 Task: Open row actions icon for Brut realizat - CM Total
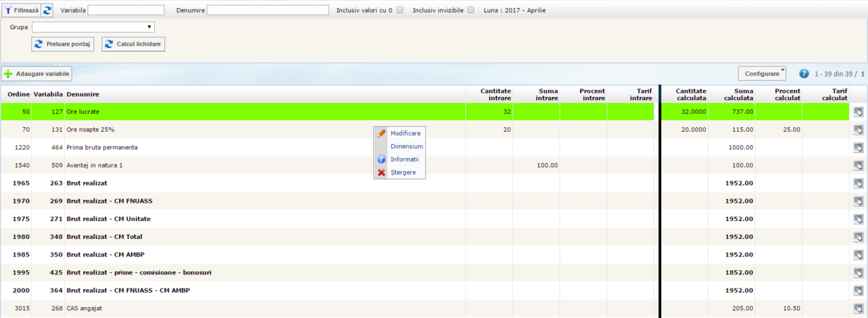pos(858,237)
